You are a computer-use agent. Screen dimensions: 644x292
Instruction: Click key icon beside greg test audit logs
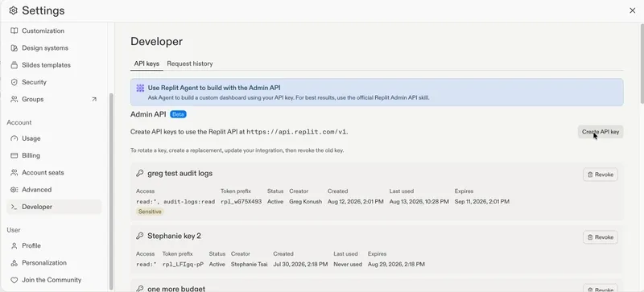point(139,173)
